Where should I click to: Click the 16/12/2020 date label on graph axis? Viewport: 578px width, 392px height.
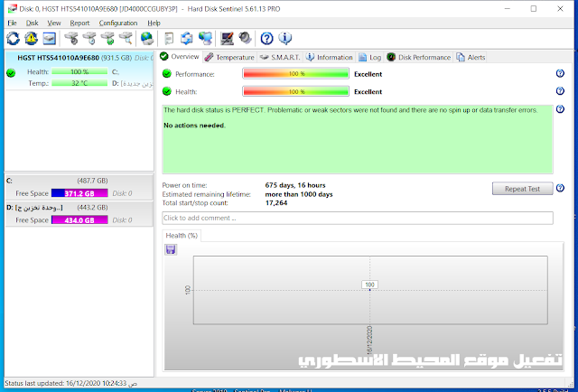[x=369, y=340]
